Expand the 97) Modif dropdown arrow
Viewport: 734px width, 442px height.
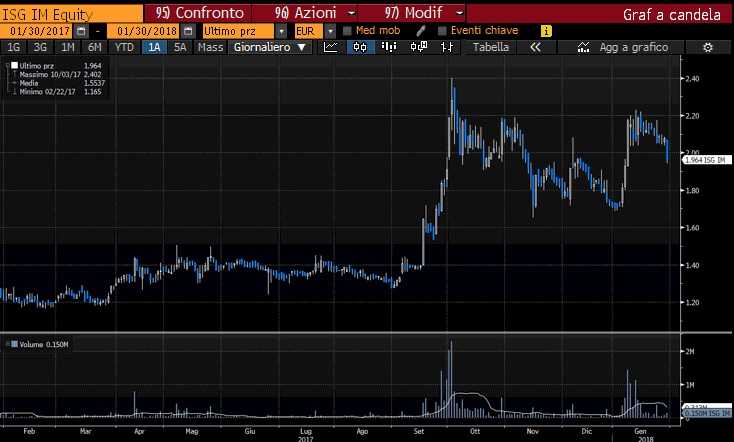pyautogui.click(x=459, y=13)
